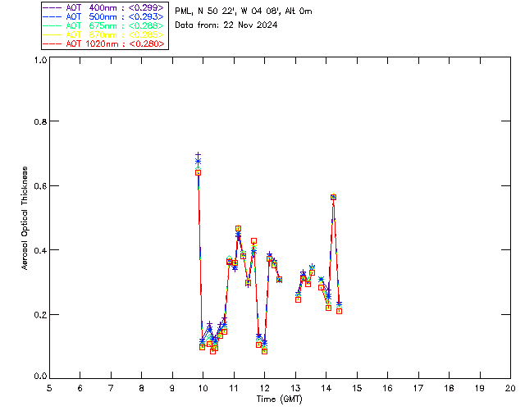Click the 14 x-axis tick label

point(326,388)
